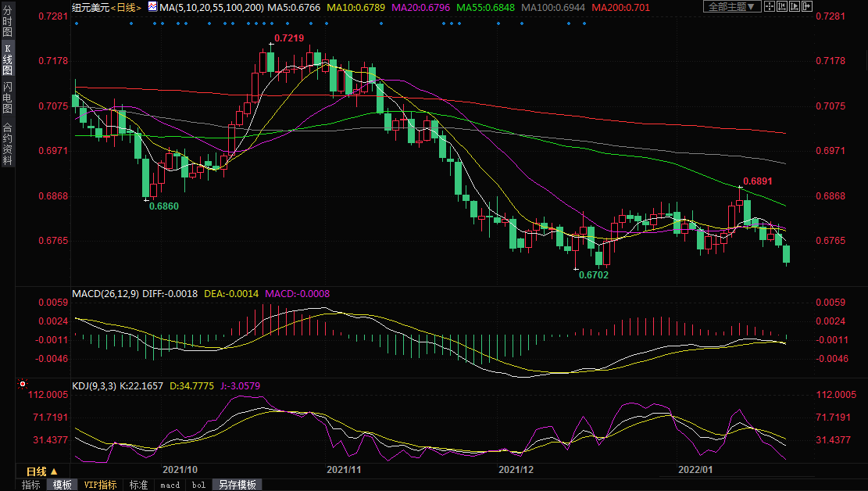
Task: Select the 模板 bottom tab
Action: coord(63,485)
